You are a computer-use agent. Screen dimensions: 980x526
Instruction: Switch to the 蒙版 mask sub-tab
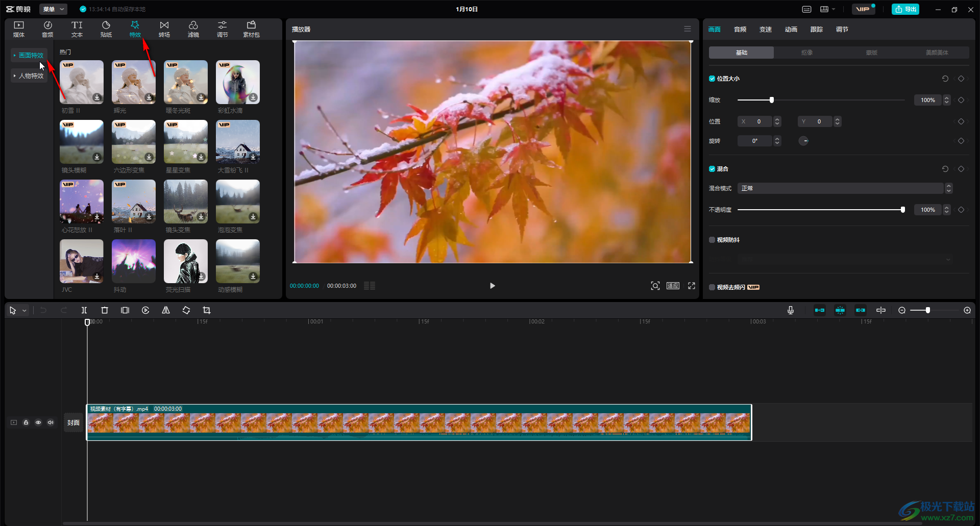[872, 53]
